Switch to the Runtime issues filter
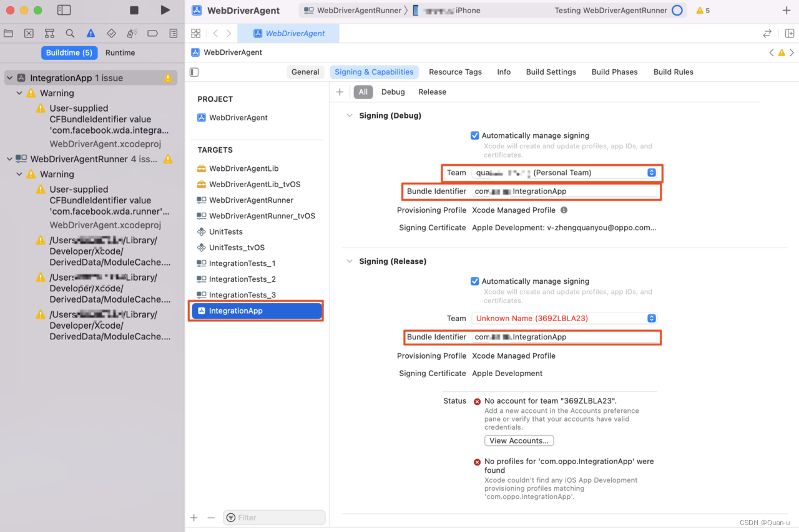The width and height of the screenshot is (799, 532). [x=120, y=53]
